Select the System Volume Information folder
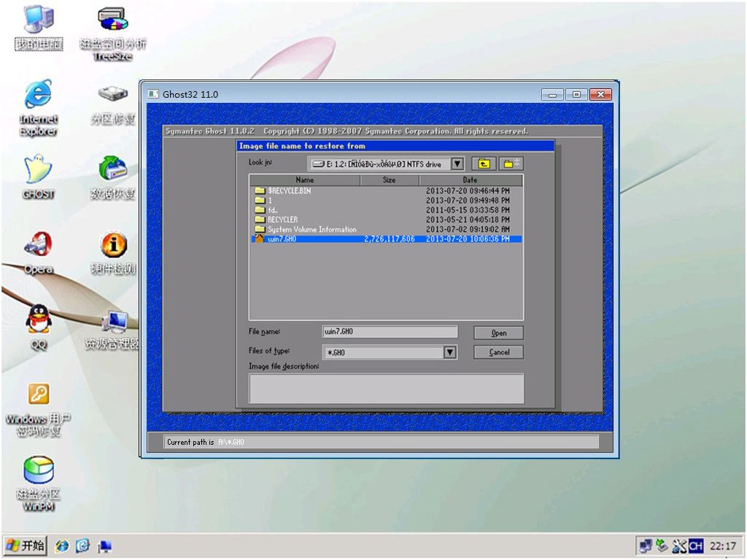This screenshot has height=560, width=747. point(387,229)
